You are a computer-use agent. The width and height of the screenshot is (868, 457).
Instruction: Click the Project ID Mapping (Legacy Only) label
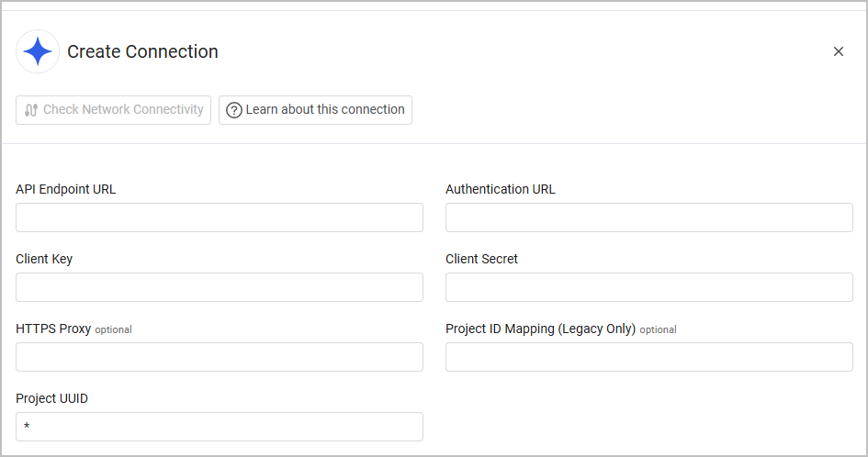(x=540, y=329)
